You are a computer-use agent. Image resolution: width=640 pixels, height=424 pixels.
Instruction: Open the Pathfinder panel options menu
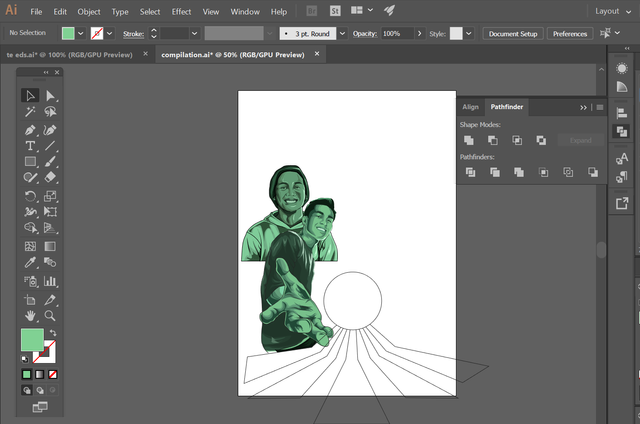599,107
